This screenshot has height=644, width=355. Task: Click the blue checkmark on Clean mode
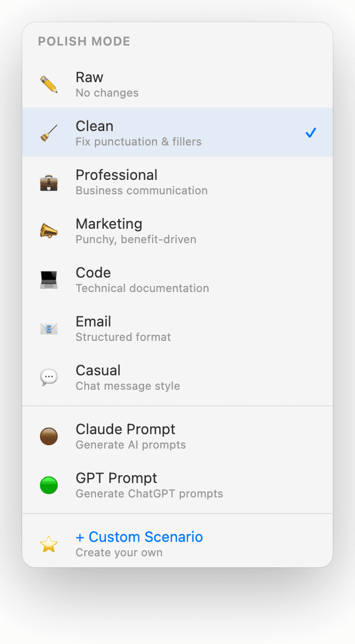click(311, 133)
